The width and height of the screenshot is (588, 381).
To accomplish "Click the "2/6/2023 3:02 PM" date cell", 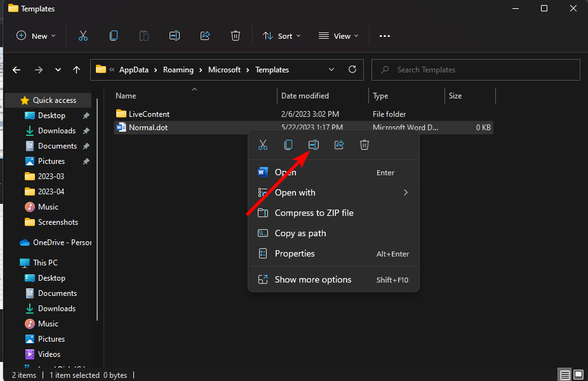I will click(x=310, y=114).
